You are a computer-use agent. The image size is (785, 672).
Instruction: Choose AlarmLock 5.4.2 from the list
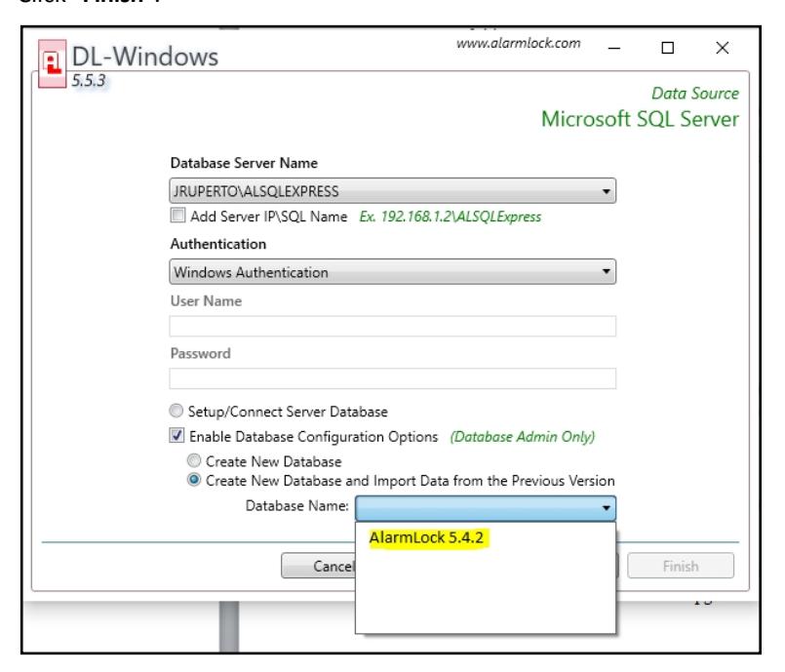pos(426,537)
